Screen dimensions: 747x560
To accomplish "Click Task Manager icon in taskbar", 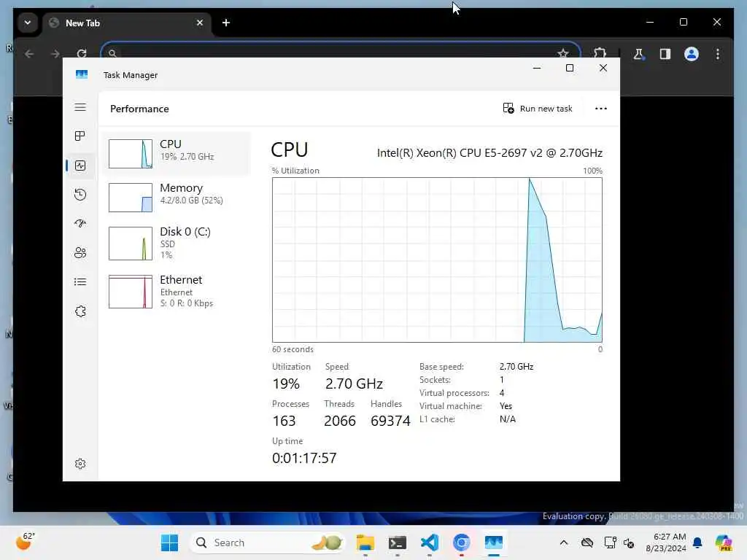I will pyautogui.click(x=494, y=542).
